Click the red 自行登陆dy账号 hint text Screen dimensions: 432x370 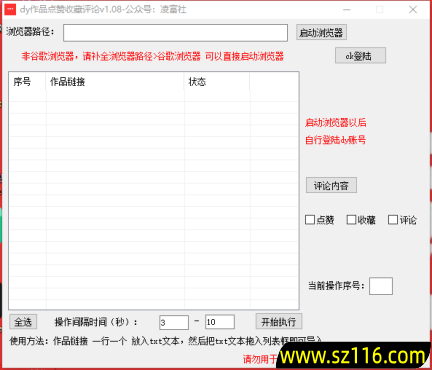[335, 140]
